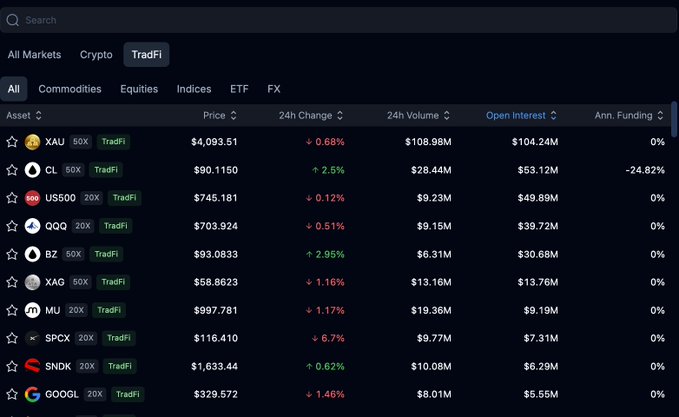Click CL funding rate -24.82%
Image resolution: width=679 pixels, height=417 pixels.
tap(645, 170)
